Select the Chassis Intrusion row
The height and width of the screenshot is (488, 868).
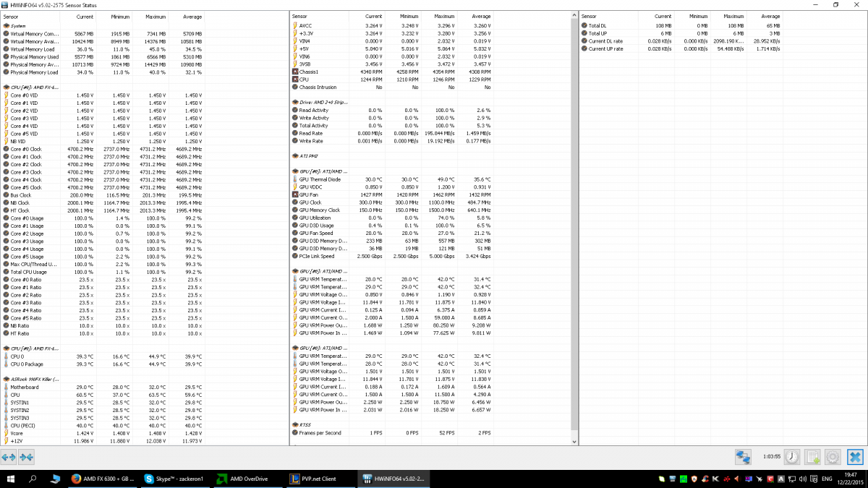(x=391, y=87)
